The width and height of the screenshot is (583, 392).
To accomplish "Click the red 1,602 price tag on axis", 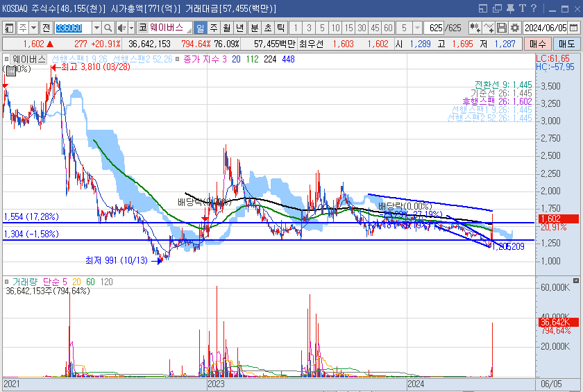I will tap(559, 219).
